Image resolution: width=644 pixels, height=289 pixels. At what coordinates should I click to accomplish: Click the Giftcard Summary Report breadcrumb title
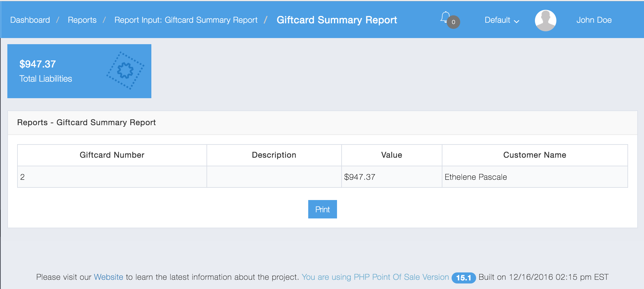click(x=337, y=20)
